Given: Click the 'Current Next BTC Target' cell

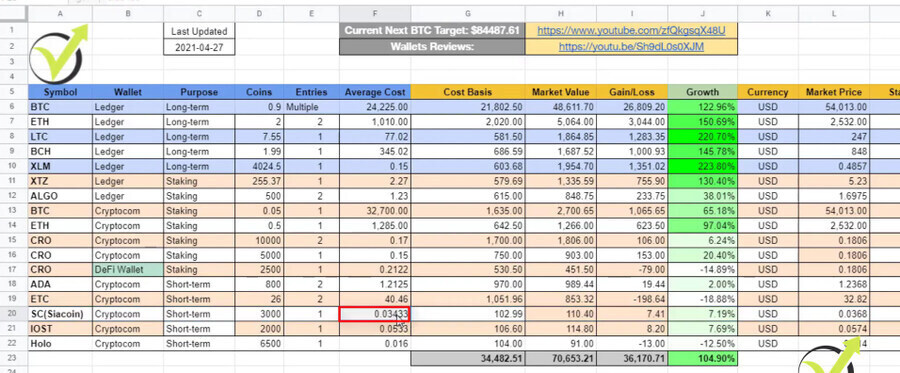Looking at the screenshot, I should 432,31.
